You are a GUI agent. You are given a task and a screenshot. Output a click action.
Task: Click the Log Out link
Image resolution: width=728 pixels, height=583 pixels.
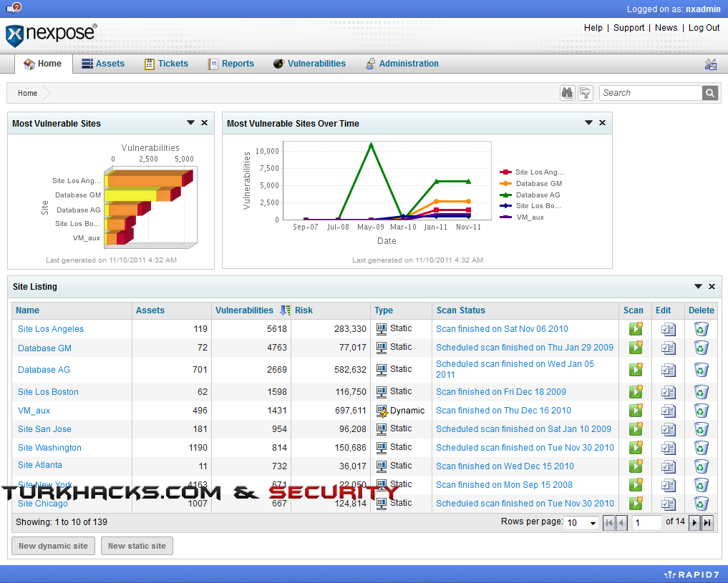tap(704, 28)
